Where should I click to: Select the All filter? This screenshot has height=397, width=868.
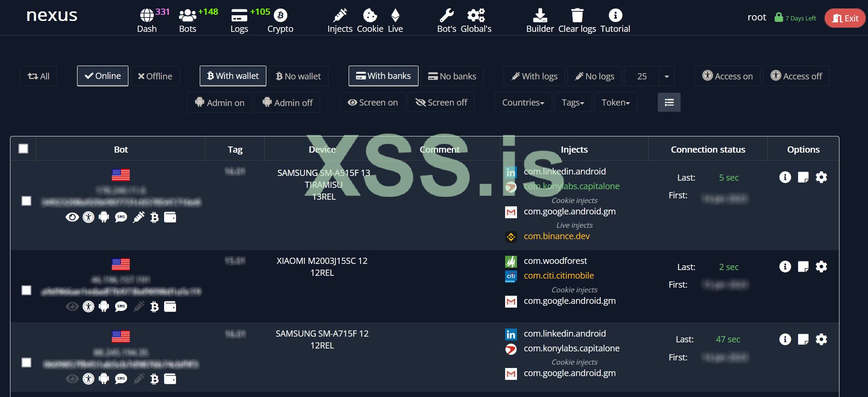[x=39, y=76]
